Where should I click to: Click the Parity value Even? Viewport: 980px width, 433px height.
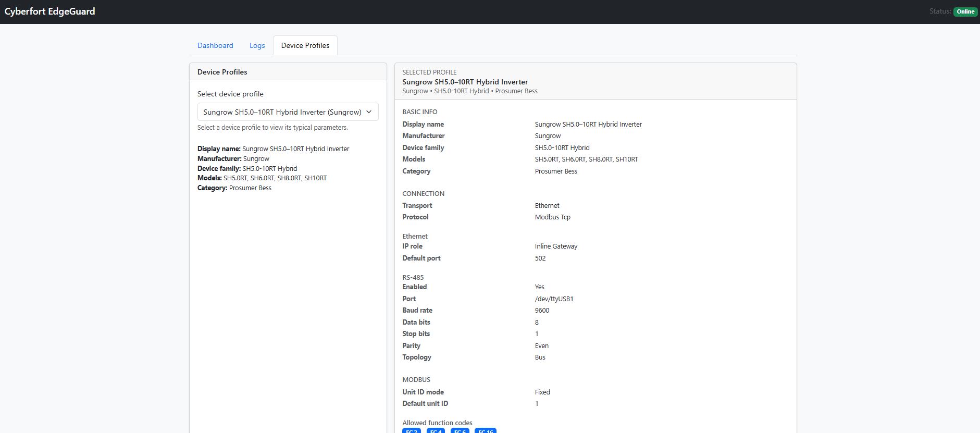coord(541,345)
